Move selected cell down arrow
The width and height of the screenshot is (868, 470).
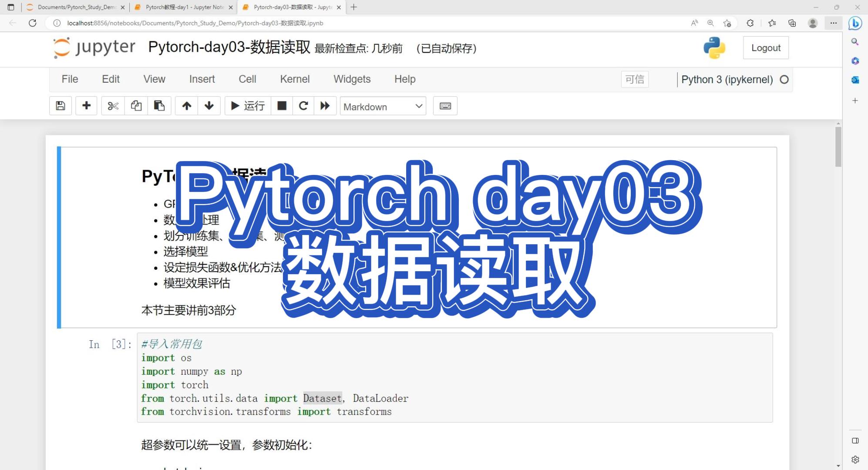click(x=209, y=106)
